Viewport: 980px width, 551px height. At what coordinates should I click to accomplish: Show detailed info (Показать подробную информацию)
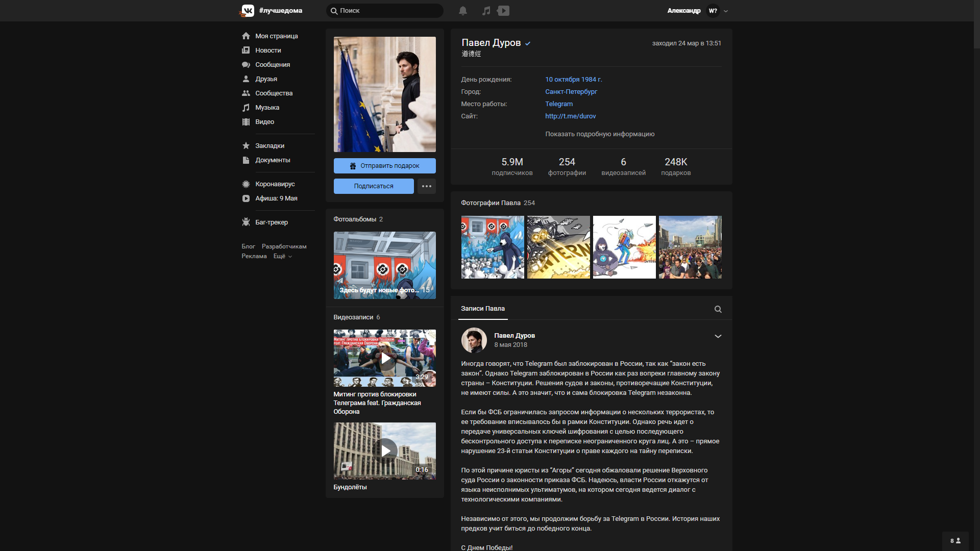[x=599, y=134]
